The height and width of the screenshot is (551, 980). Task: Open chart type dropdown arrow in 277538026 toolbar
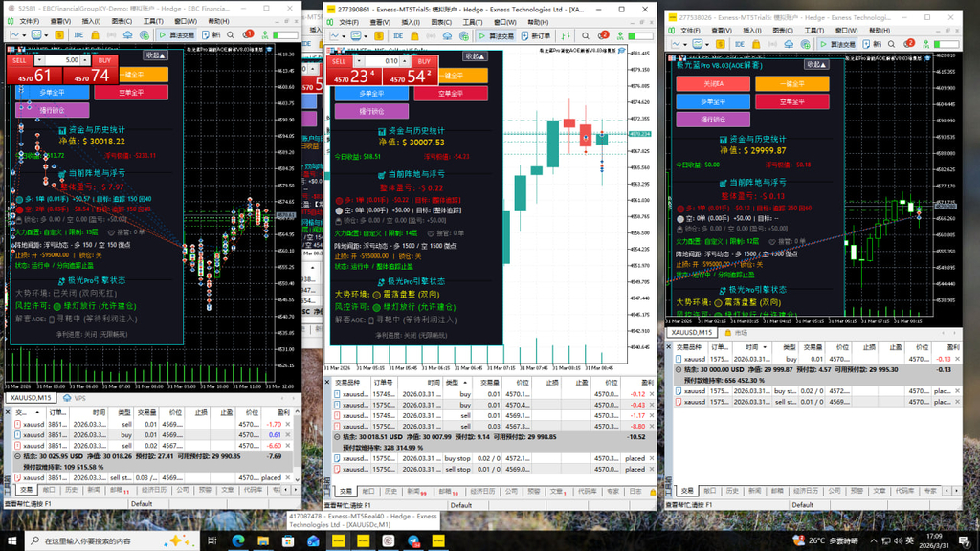(685, 44)
